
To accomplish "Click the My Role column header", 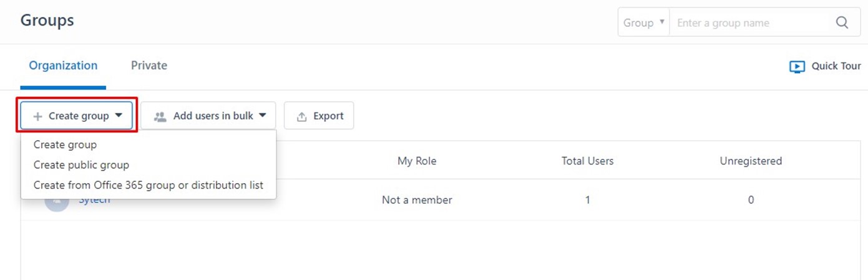I will [x=417, y=161].
